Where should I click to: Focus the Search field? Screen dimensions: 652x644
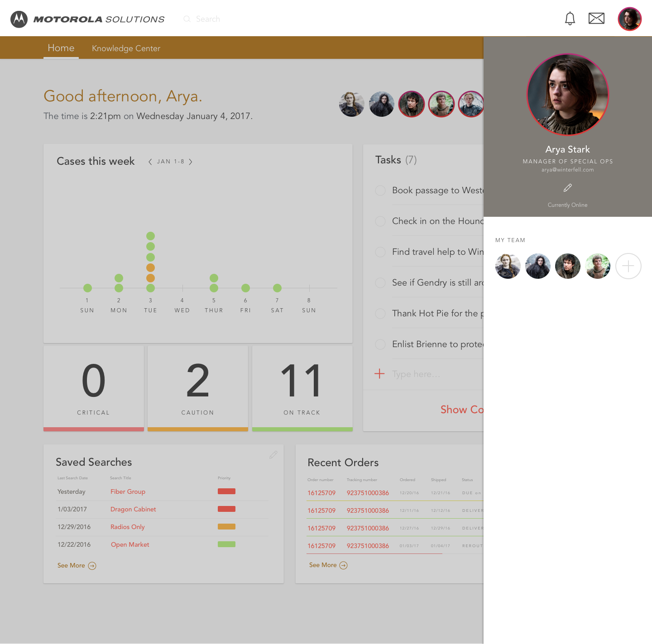pos(208,19)
